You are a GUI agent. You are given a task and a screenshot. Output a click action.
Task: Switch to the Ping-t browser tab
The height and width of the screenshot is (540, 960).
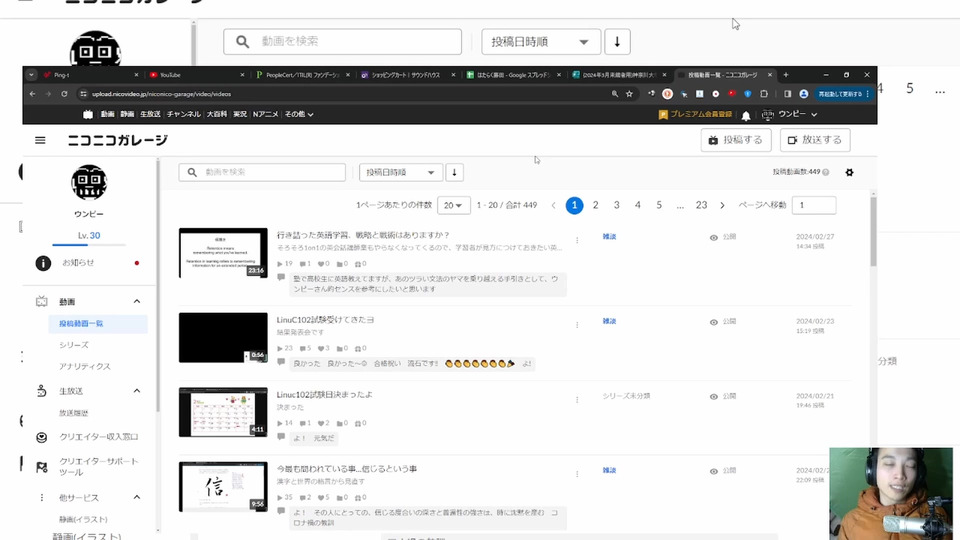pyautogui.click(x=90, y=75)
